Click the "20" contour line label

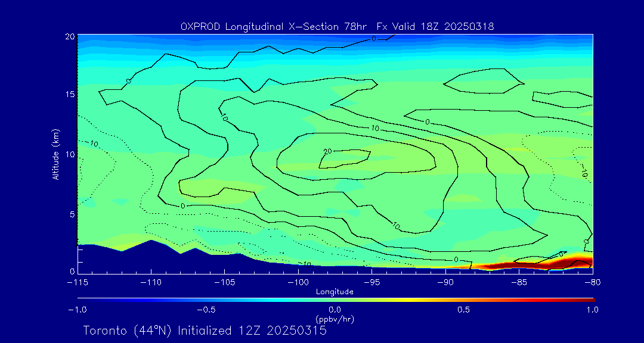[328, 152]
